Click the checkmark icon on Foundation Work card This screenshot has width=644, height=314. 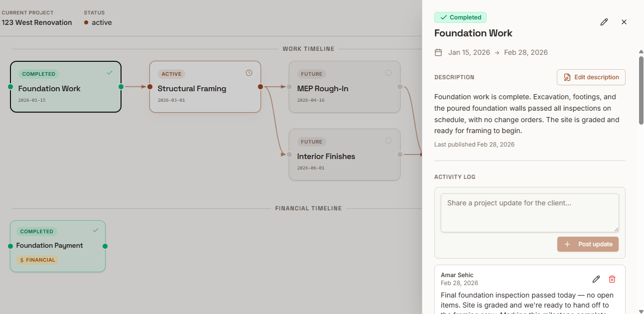(110, 73)
